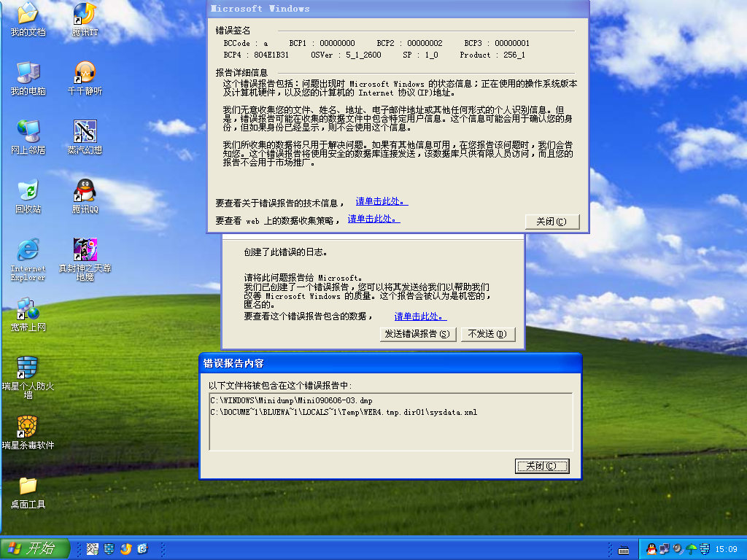Select the 我的电脑 desktop icon
The height and width of the screenshot is (560, 747).
tap(28, 79)
